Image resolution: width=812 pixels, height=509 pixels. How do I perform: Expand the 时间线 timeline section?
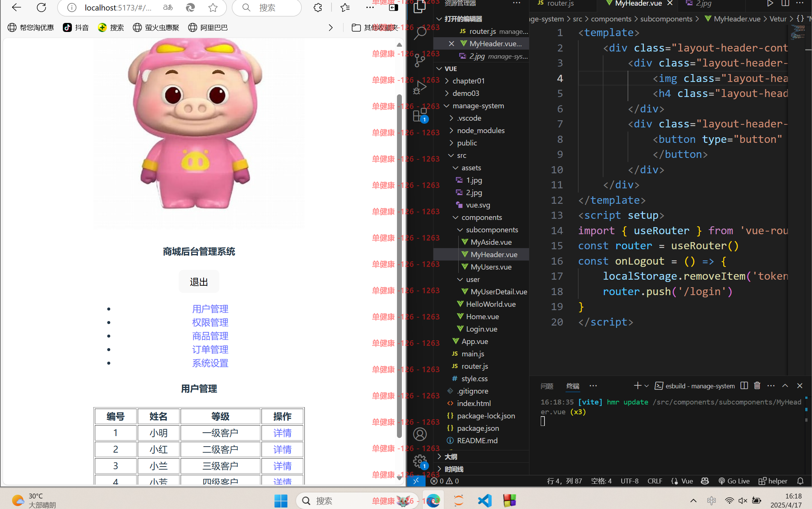tap(439, 469)
